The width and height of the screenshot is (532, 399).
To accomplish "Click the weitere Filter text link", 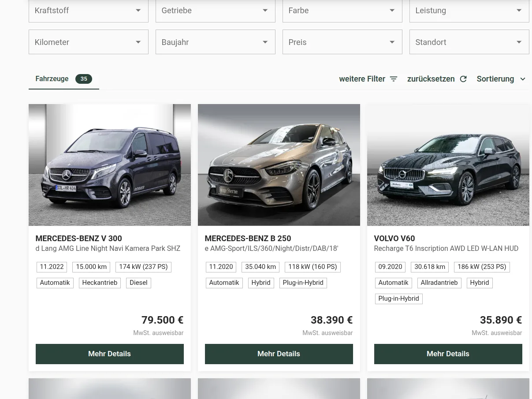I will click(x=362, y=79).
